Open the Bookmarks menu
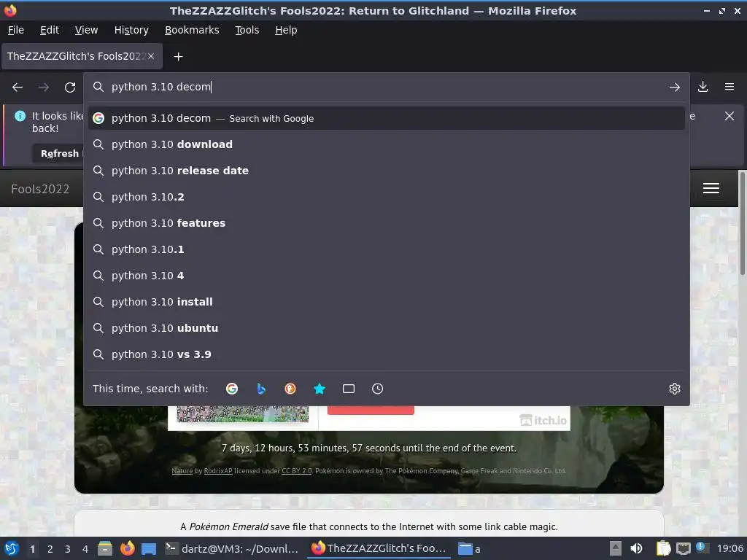747x560 pixels. pyautogui.click(x=192, y=30)
